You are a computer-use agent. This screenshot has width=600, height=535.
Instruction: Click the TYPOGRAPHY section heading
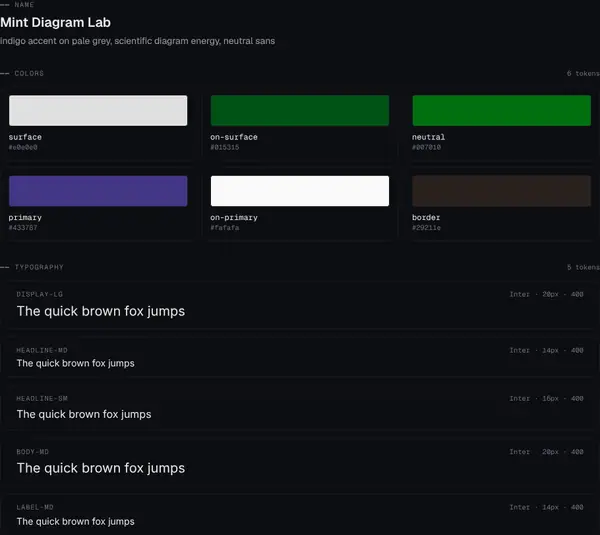click(39, 267)
